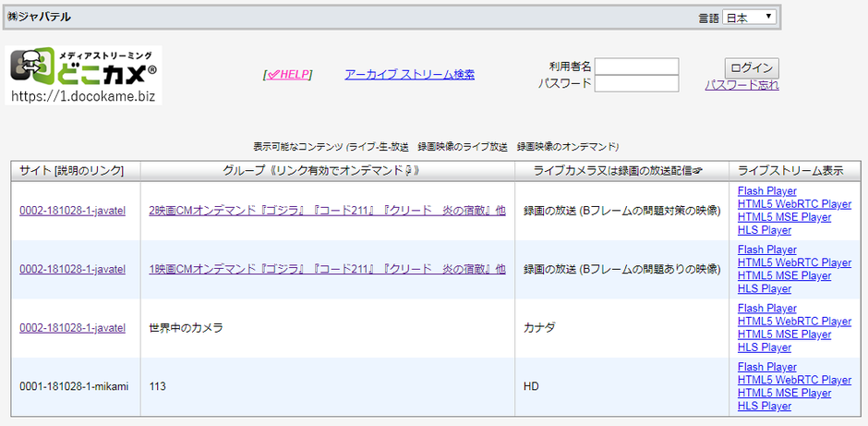
Task: Click the ログイン button
Action: [752, 68]
